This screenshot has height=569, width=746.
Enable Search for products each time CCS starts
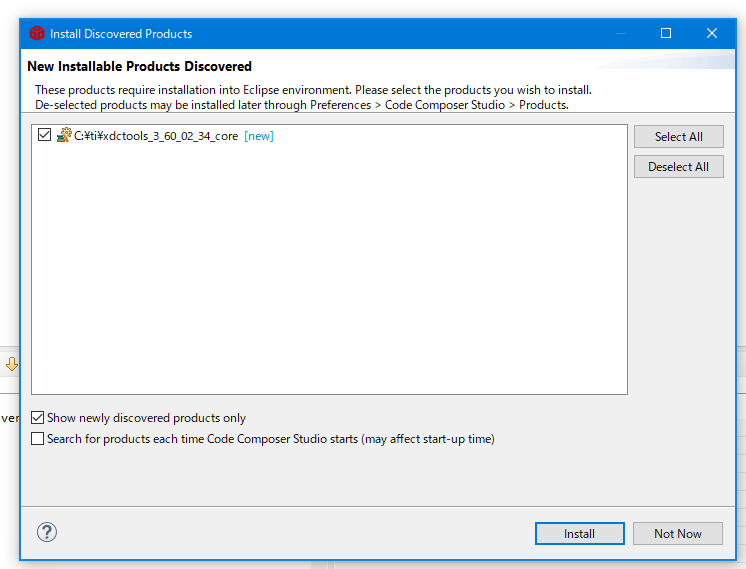(x=38, y=438)
